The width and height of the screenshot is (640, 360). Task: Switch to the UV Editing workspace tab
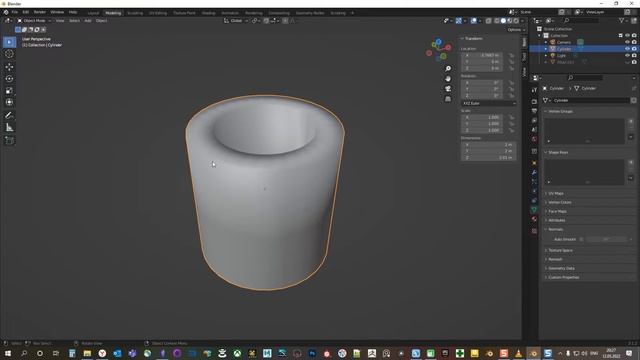coord(158,13)
